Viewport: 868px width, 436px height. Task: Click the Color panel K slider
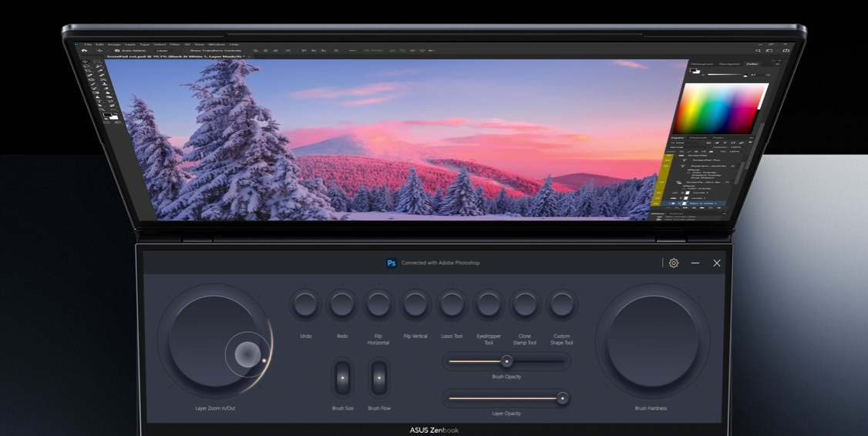[x=728, y=75]
